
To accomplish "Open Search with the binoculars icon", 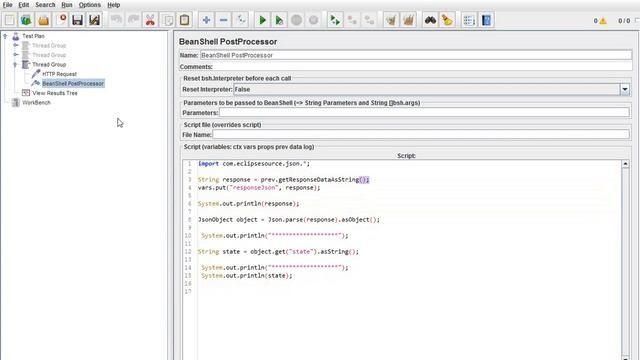I will (430, 20).
